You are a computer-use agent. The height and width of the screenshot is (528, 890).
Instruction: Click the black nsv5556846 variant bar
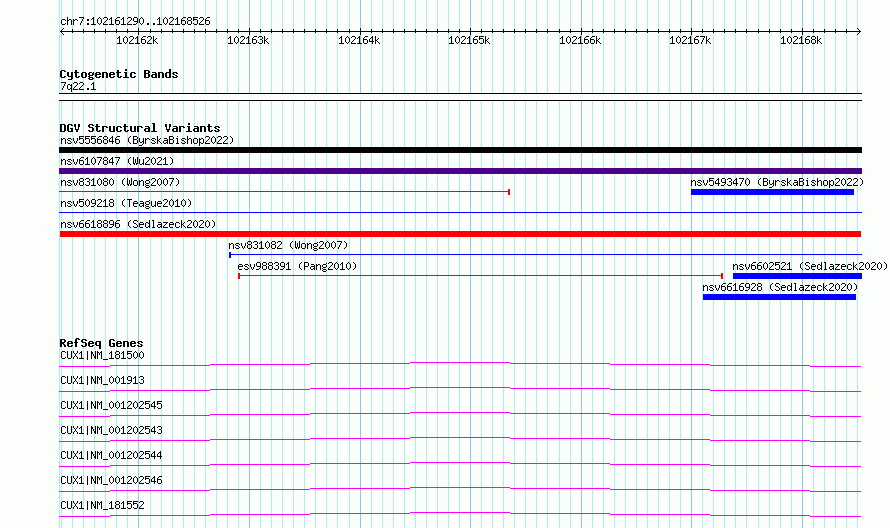pos(460,150)
